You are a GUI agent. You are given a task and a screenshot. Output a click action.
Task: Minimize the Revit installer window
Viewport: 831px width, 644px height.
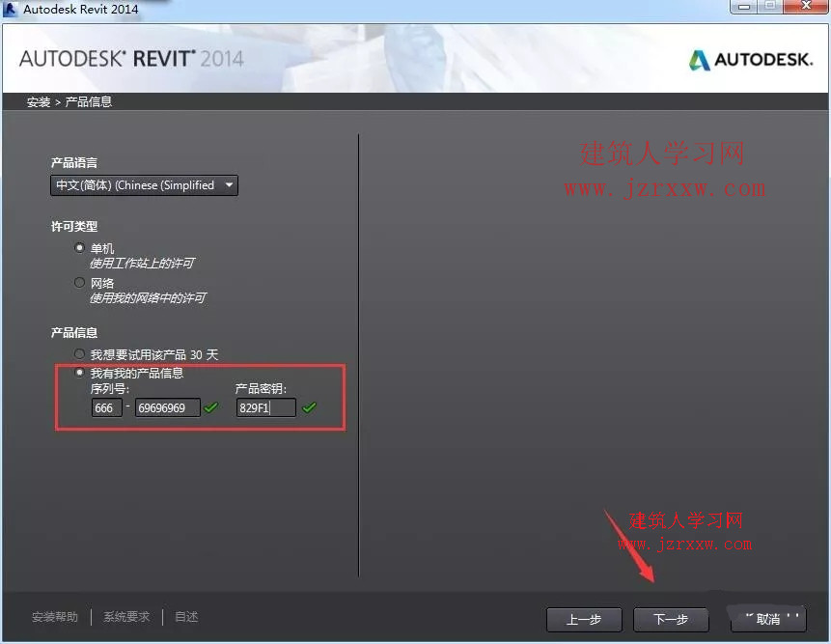(743, 7)
